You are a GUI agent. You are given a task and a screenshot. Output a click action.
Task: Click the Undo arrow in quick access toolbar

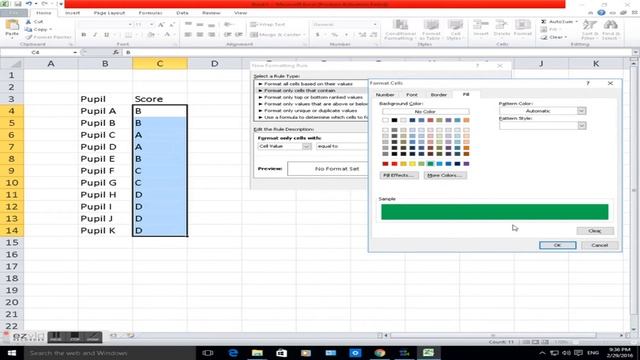coord(29,4)
